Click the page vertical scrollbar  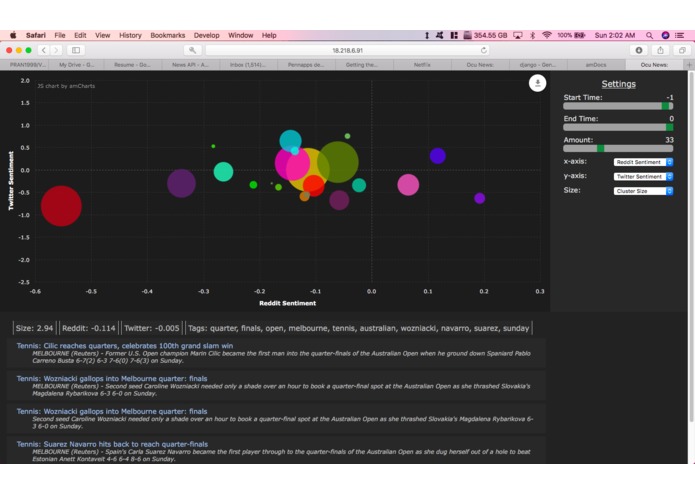691,246
